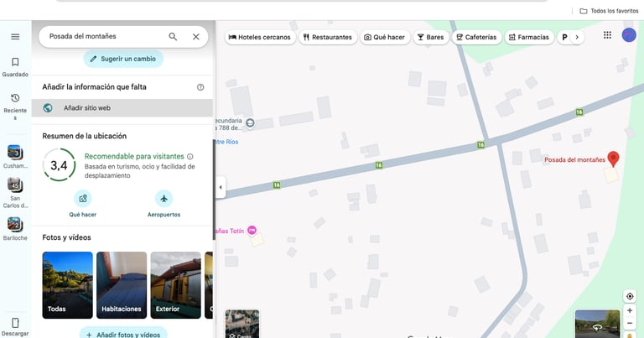
Task: Click the red Posada del montañes pin
Action: click(613, 159)
